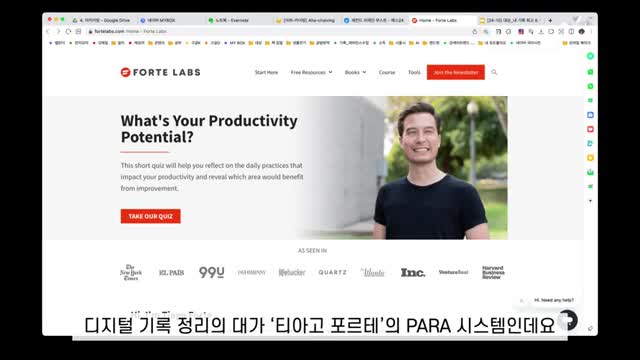Image resolution: width=640 pixels, height=360 pixels.
Task: Click the QUARTZ logo
Action: click(x=332, y=272)
